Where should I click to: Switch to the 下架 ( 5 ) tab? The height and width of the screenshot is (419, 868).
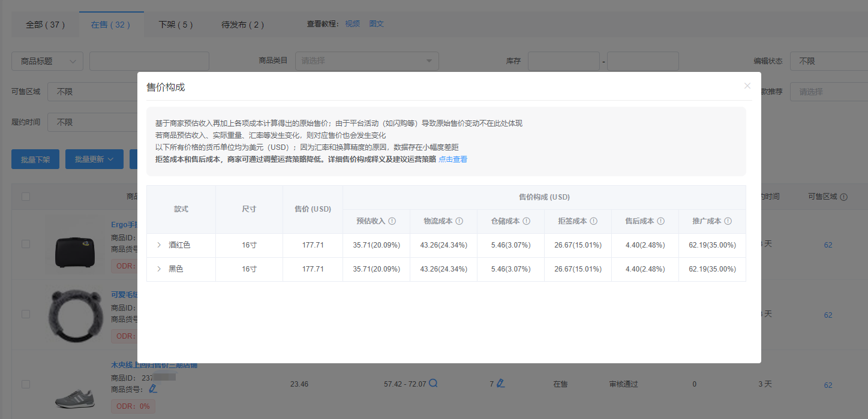tap(176, 25)
